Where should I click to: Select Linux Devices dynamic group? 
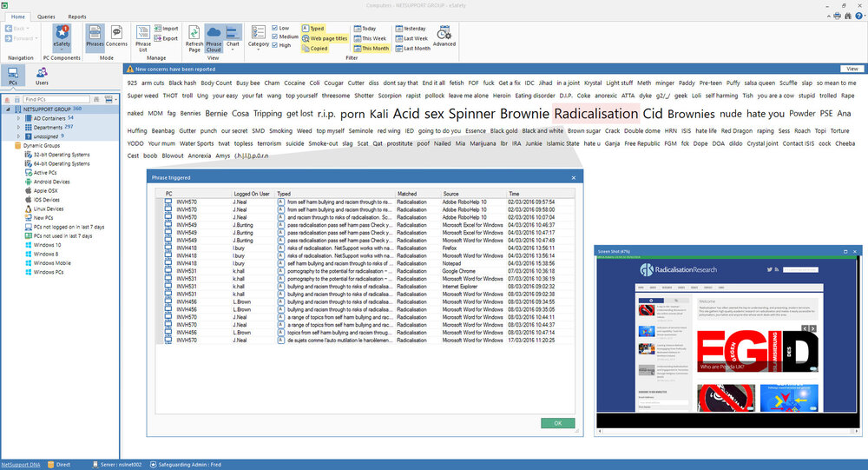43,209
